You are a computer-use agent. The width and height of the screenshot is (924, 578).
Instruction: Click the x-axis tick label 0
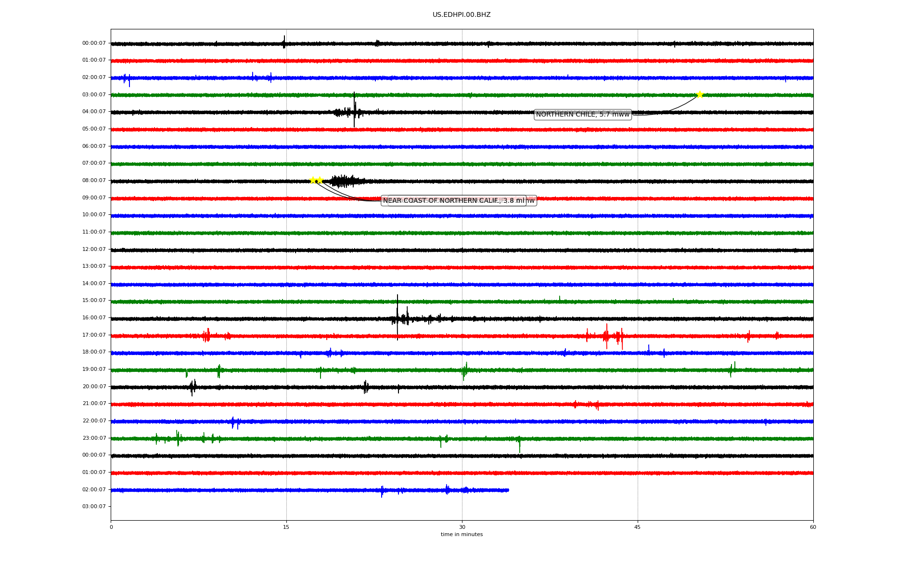[x=111, y=527]
